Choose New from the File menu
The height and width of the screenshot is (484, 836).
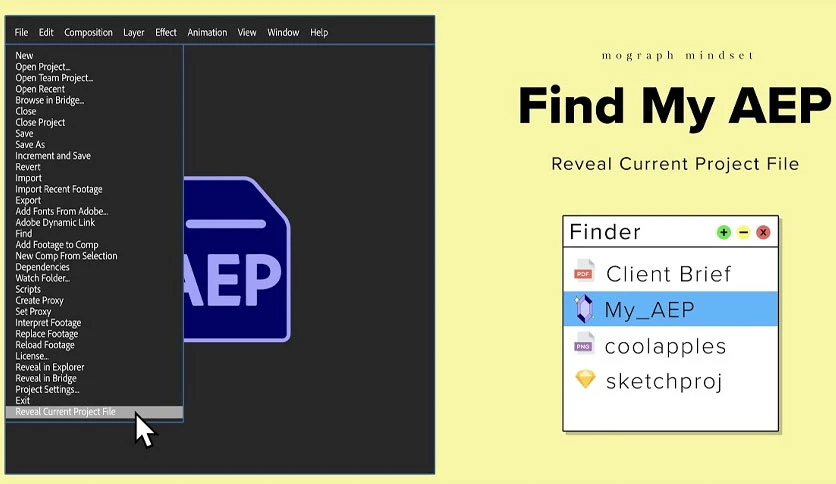click(x=24, y=55)
